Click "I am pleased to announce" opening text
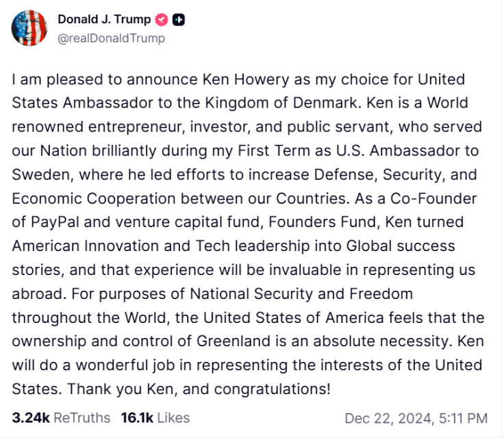504x444 pixels. click(84, 79)
